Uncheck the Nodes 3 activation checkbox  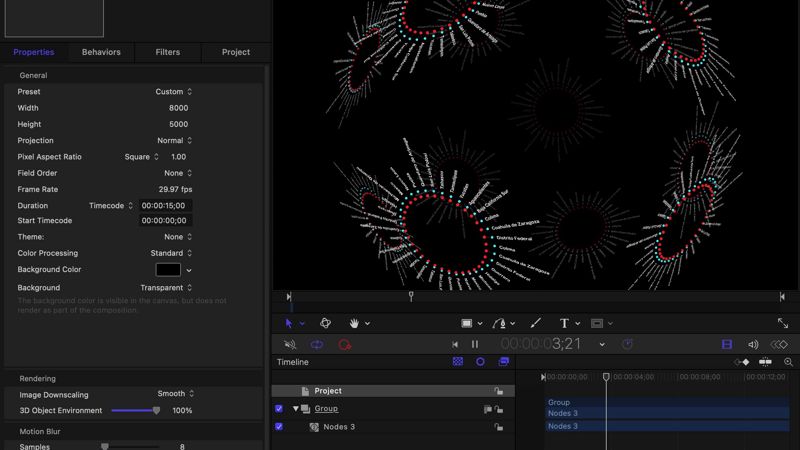[x=279, y=427]
